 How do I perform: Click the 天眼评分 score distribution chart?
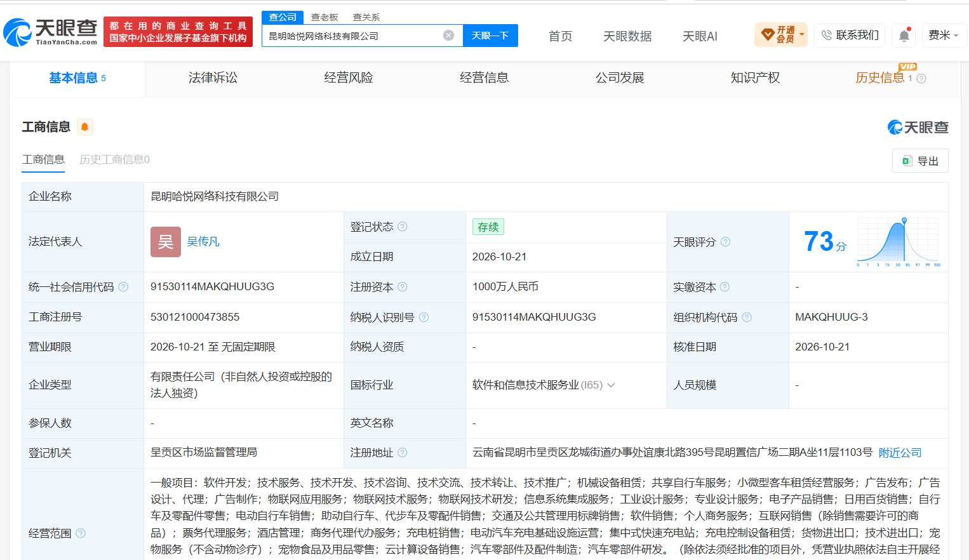tap(899, 242)
